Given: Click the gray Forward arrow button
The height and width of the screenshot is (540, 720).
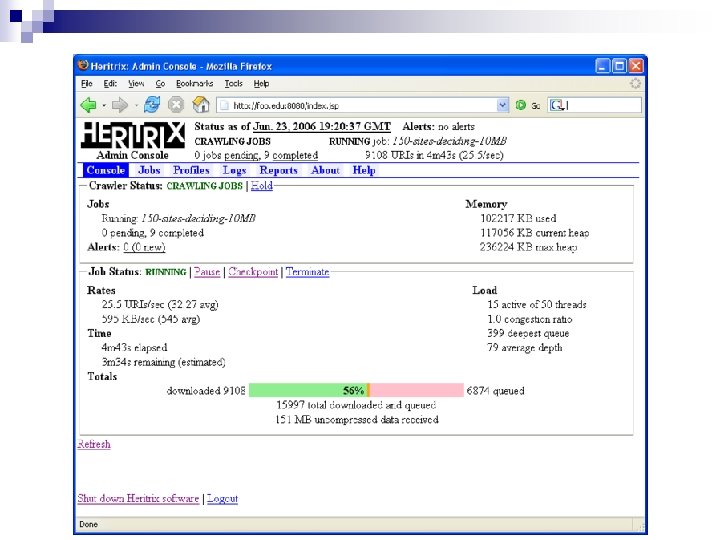Looking at the screenshot, I should pyautogui.click(x=119, y=105).
